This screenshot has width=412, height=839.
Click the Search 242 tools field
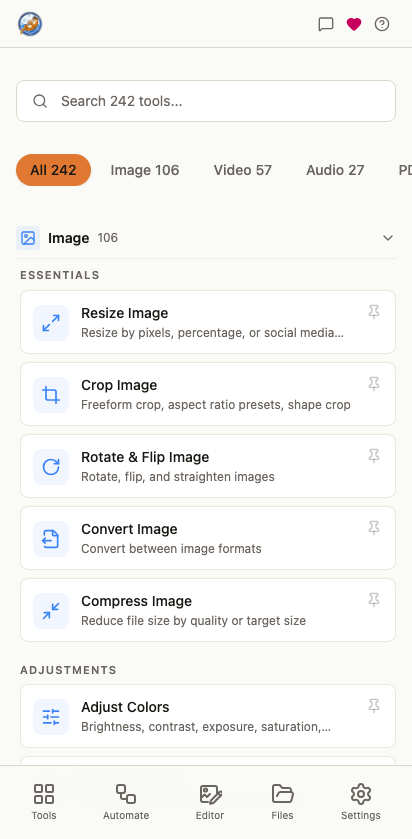pyautogui.click(x=206, y=101)
